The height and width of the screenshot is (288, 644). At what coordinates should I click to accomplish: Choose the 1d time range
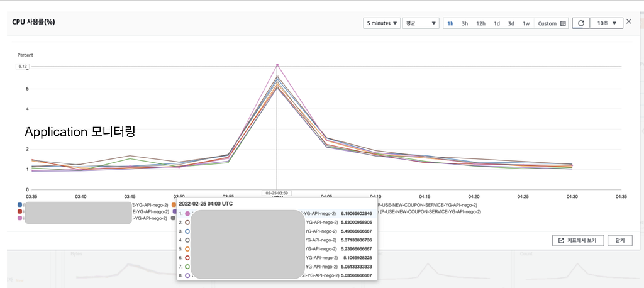497,23
